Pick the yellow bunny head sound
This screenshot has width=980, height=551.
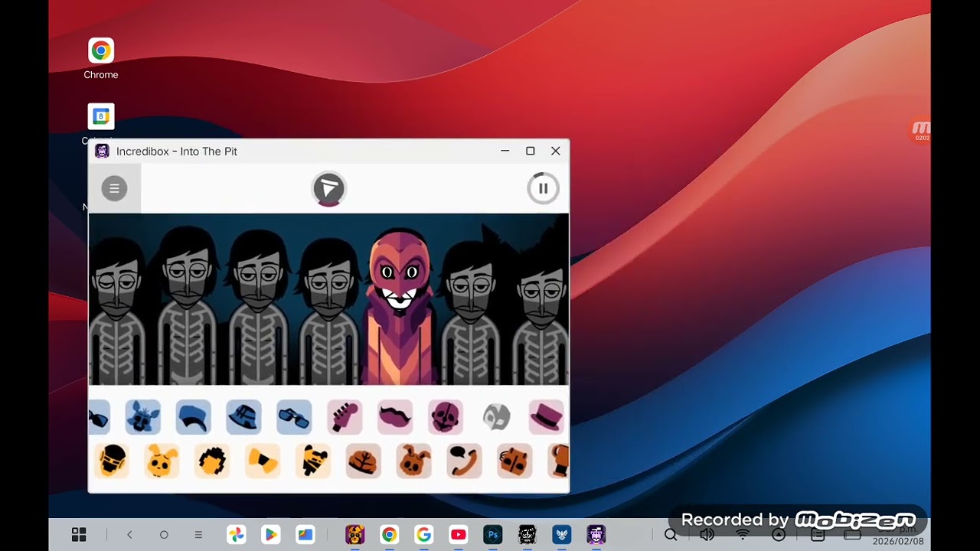pyautogui.click(x=162, y=461)
